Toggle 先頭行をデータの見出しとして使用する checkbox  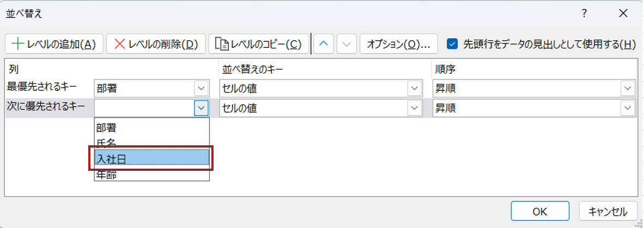(x=452, y=44)
